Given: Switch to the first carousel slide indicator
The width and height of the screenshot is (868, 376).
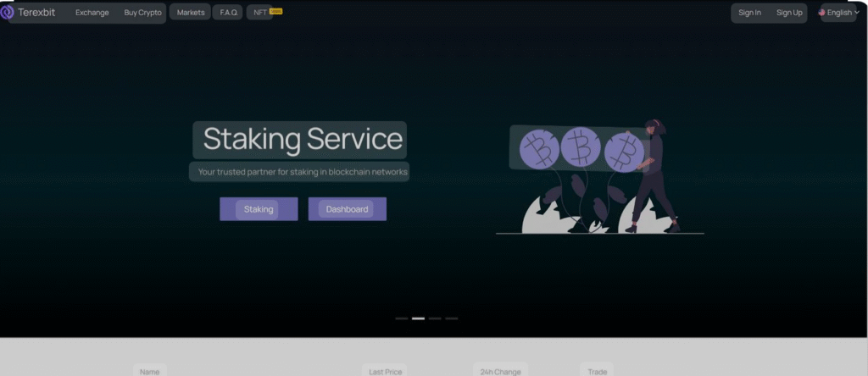Looking at the screenshot, I should click(x=401, y=318).
